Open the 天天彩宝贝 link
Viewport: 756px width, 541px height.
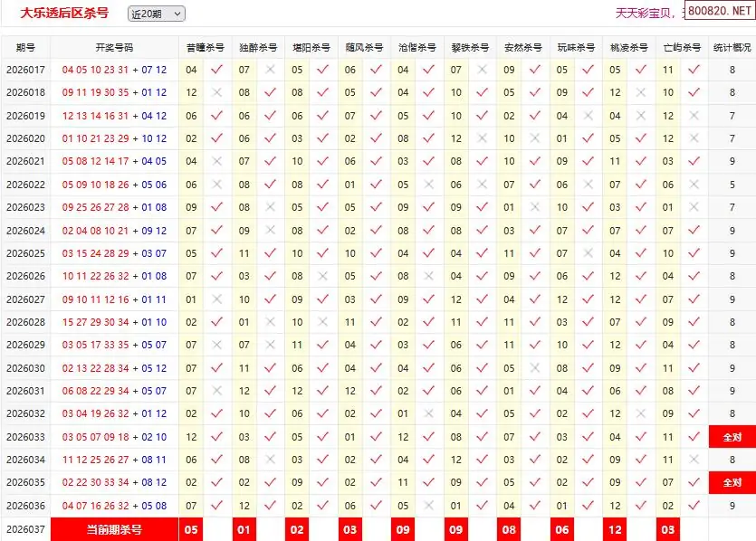coord(644,13)
